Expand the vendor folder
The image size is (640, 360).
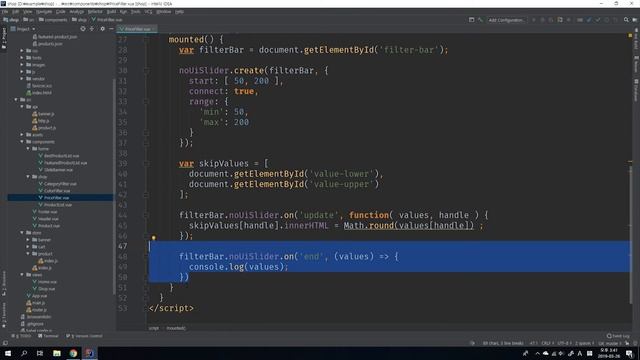pos(22,78)
